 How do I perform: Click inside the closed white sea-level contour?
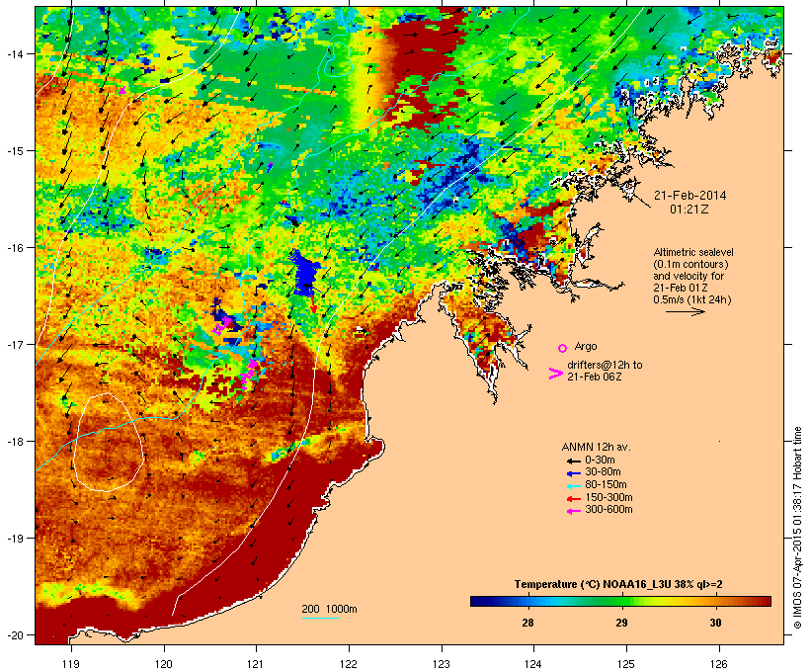pos(109,444)
